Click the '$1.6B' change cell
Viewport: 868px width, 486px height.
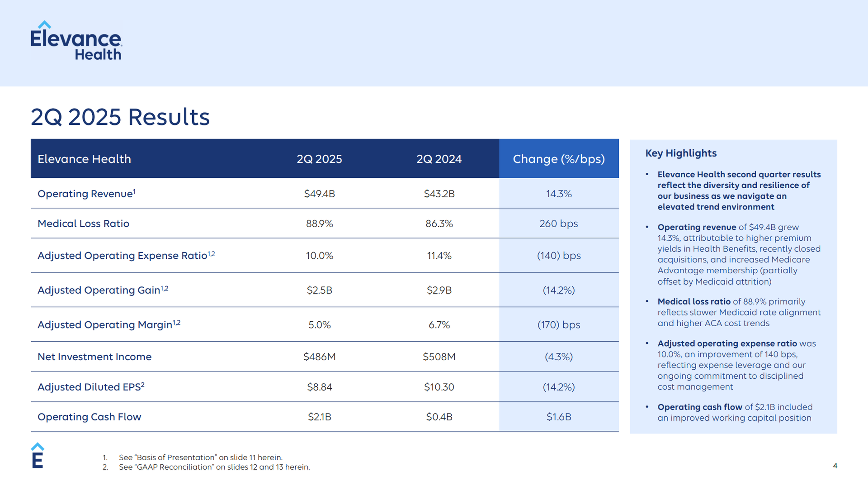[559, 417]
